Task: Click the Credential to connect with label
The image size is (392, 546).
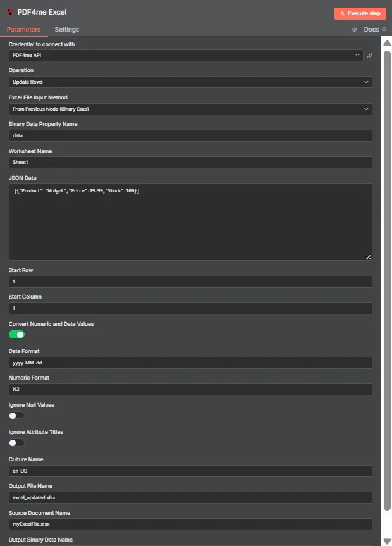Action: coord(42,44)
